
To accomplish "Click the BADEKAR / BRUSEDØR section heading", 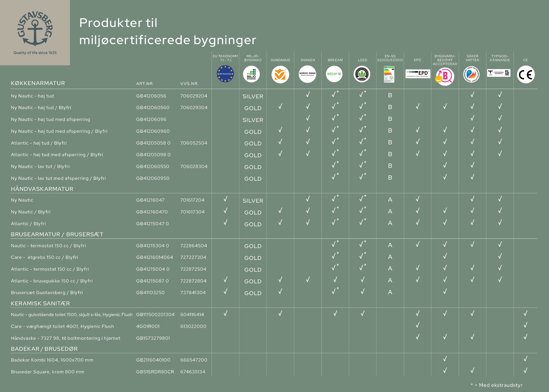I will [44, 349].
